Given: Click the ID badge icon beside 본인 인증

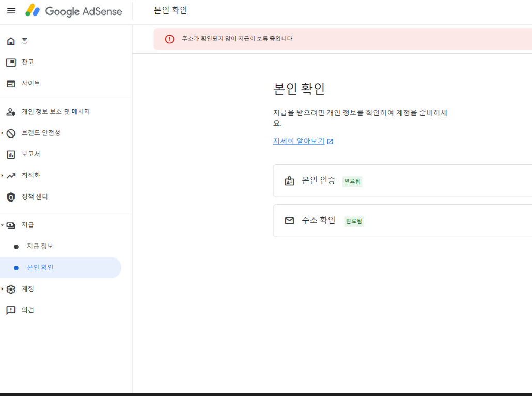Looking at the screenshot, I should [289, 181].
